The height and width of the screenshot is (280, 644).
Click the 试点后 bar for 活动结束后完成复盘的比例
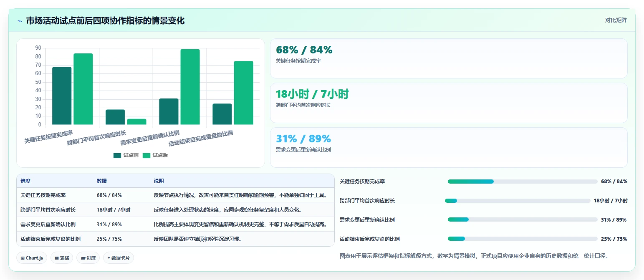(243, 93)
